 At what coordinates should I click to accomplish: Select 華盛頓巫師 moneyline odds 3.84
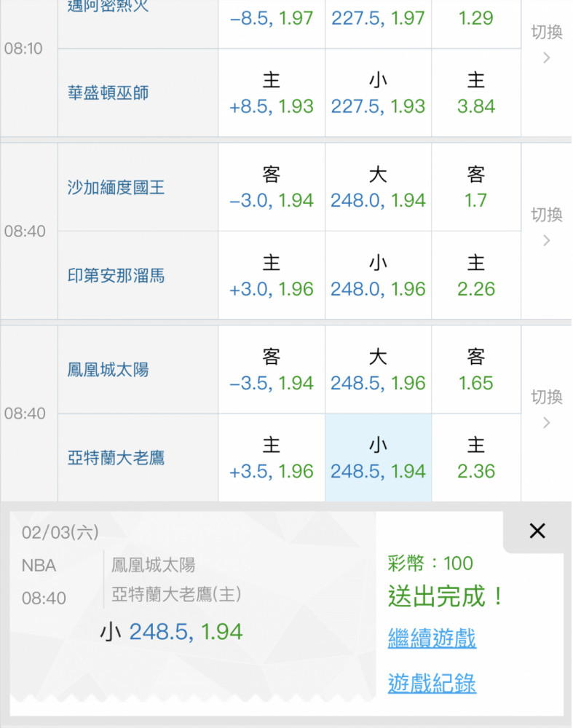pos(476,93)
